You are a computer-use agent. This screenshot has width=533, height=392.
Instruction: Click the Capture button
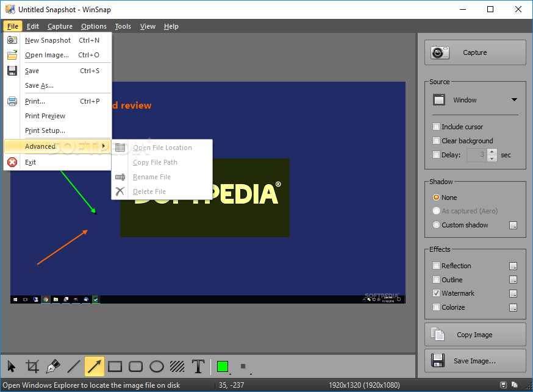click(475, 52)
